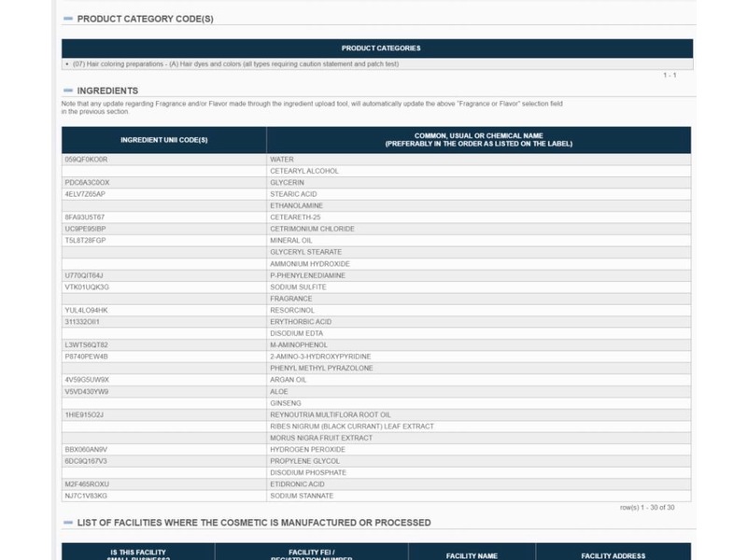This screenshot has width=747, height=560.
Task: Collapse the Product Category Code(s) section
Action: coord(68,19)
